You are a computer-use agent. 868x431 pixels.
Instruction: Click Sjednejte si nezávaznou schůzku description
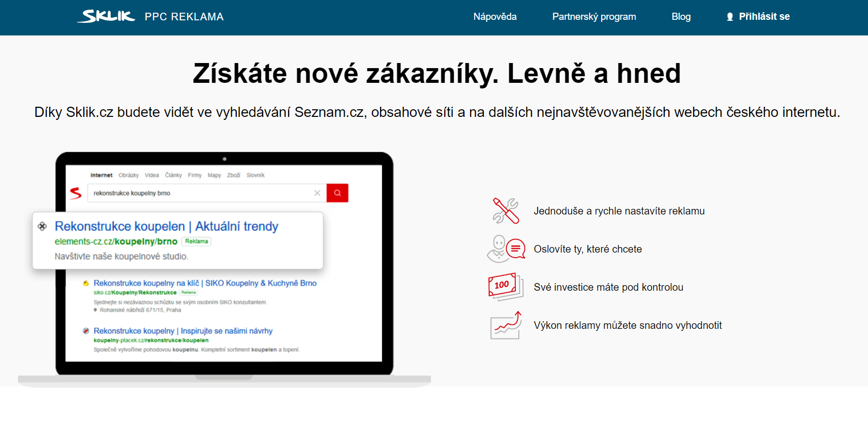click(180, 302)
